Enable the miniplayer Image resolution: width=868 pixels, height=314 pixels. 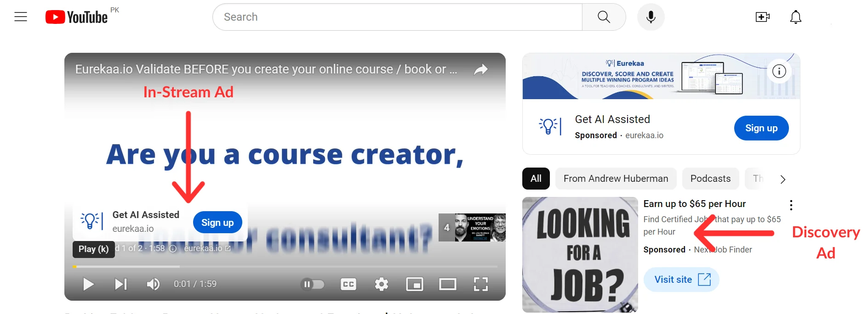point(415,284)
